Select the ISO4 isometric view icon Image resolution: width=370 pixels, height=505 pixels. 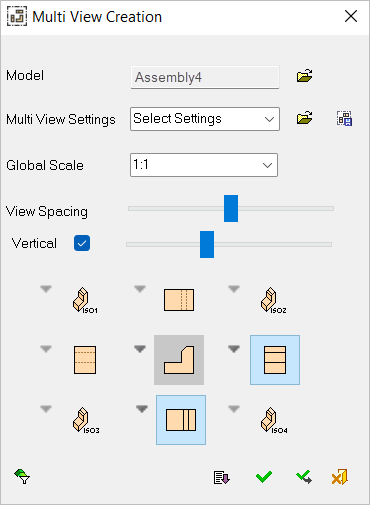tap(274, 420)
